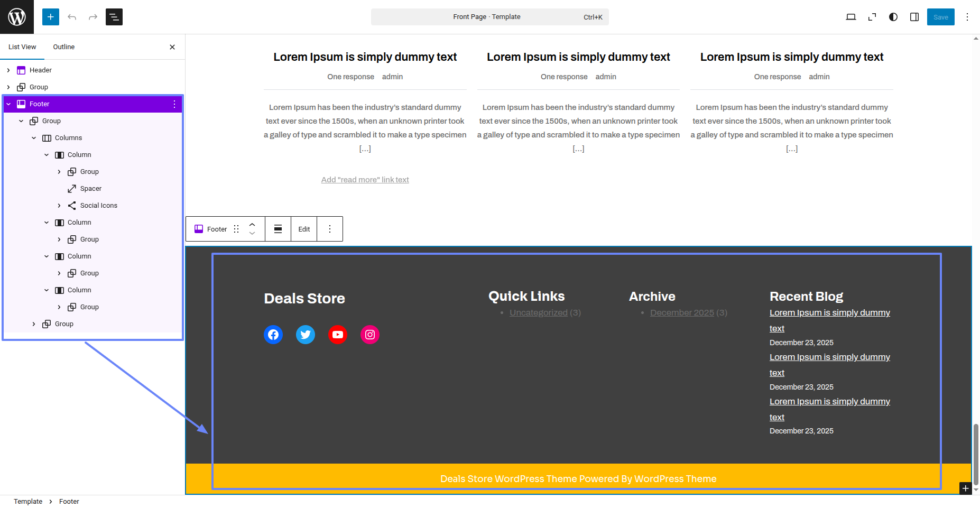Open the Styles half-circle icon
This screenshot has width=980, height=508.
pyautogui.click(x=893, y=17)
